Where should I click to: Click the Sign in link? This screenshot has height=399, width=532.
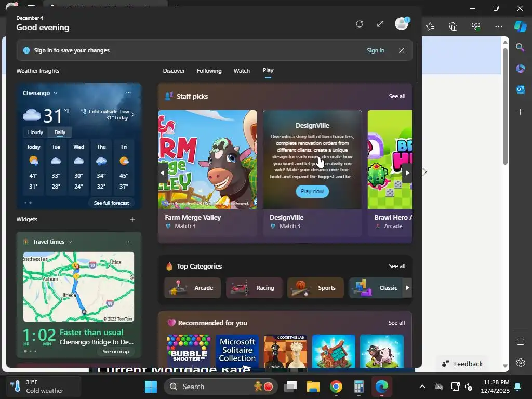click(376, 50)
